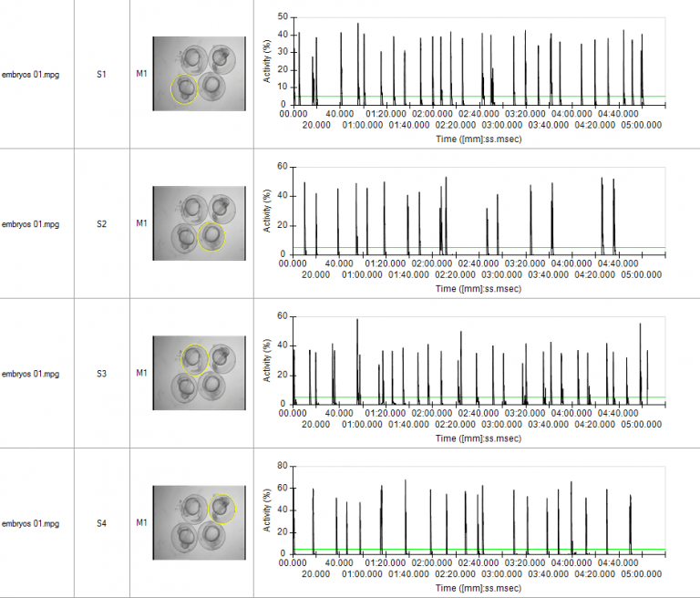Image resolution: width=700 pixels, height=598 pixels.
Task: Select embryos 01.mpg in the S1 row
Action: point(30,75)
